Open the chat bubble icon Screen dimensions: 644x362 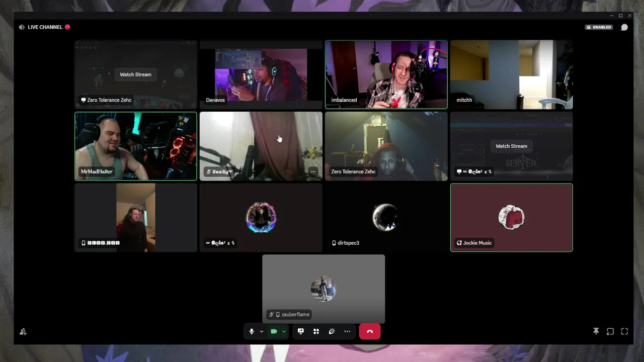coord(624,27)
